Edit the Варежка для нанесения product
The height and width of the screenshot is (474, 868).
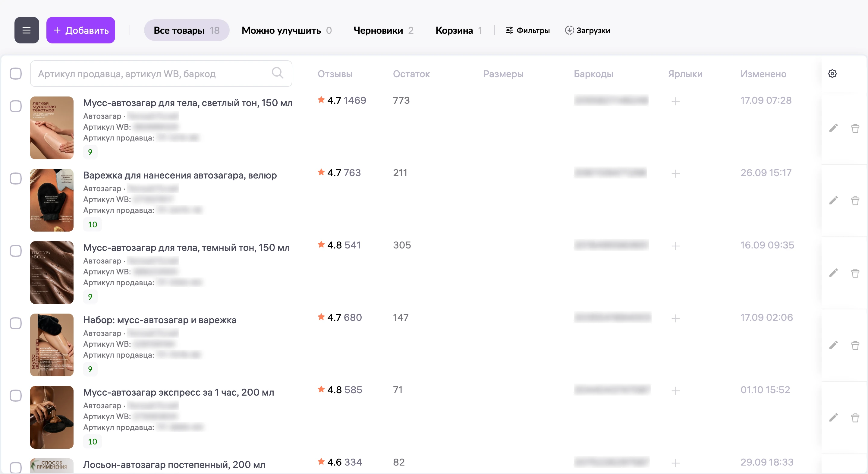(x=834, y=201)
